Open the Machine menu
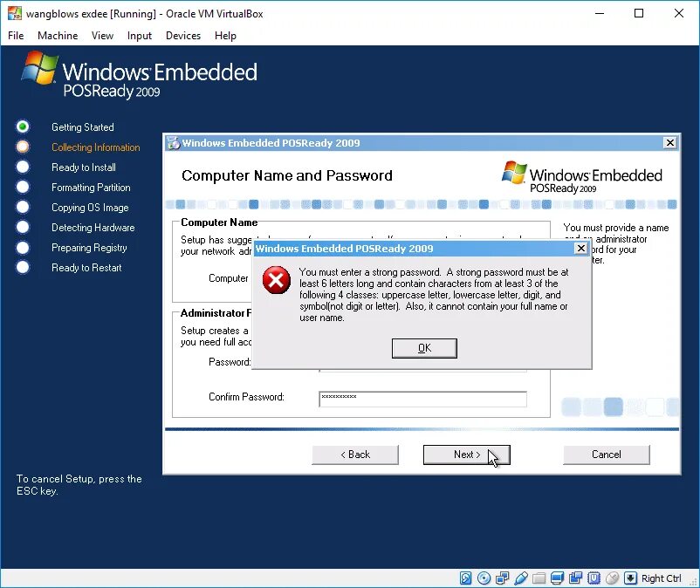 click(58, 36)
